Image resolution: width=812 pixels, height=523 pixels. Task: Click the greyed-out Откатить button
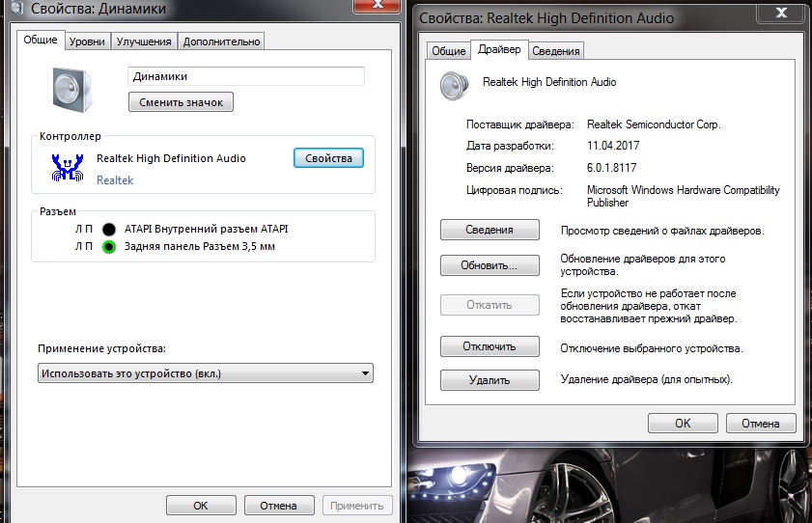(490, 305)
